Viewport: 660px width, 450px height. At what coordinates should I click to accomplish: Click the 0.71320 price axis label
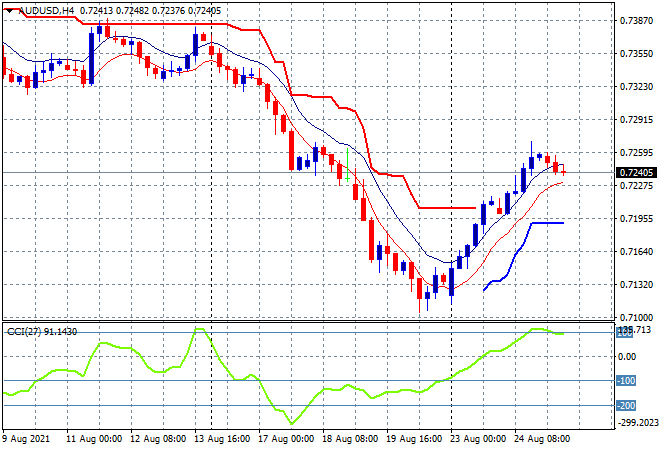click(x=636, y=285)
